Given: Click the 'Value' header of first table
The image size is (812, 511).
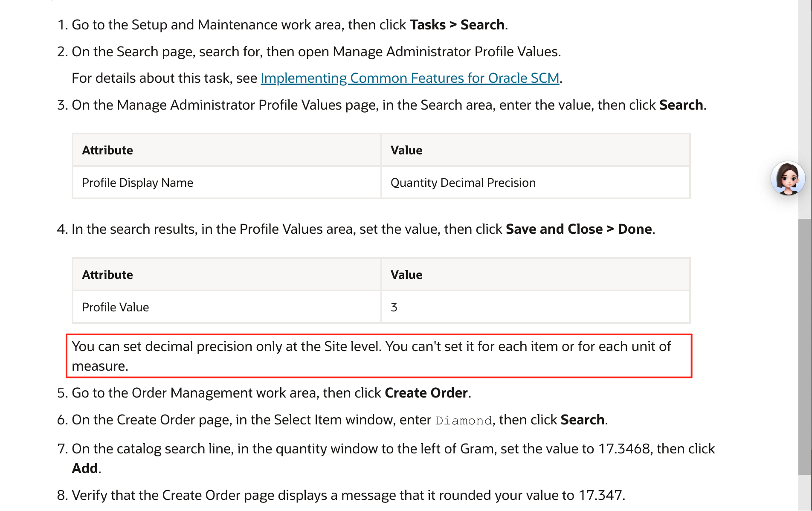Looking at the screenshot, I should (x=536, y=150).
